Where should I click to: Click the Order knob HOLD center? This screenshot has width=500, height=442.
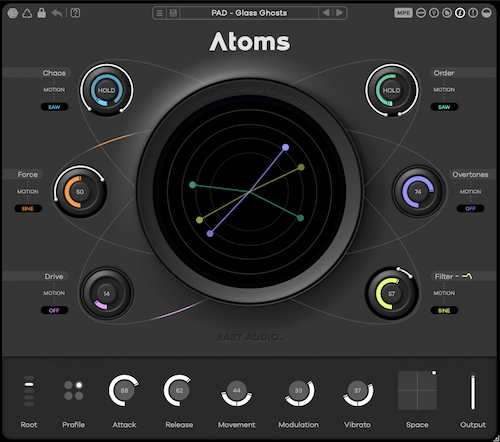391,90
